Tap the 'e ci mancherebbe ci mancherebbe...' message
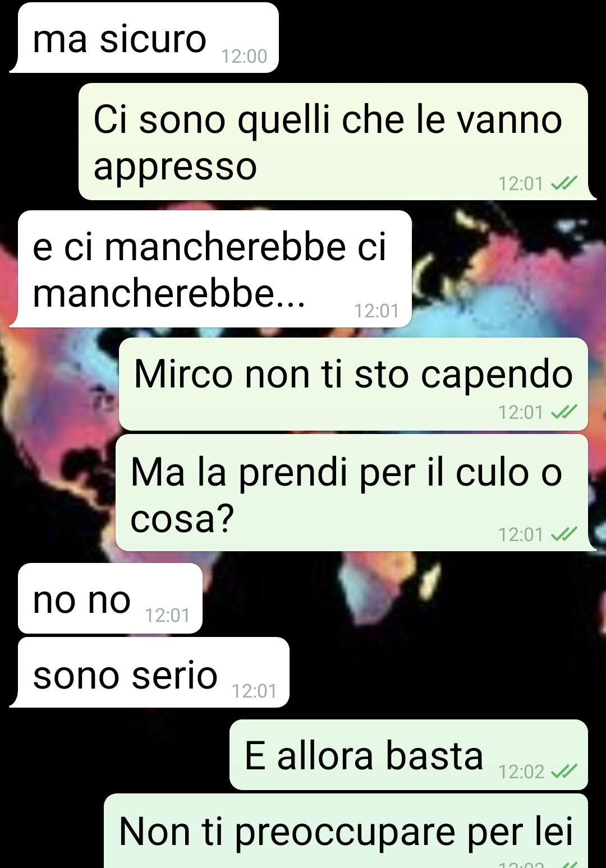Image resolution: width=606 pixels, height=868 pixels. (x=211, y=269)
